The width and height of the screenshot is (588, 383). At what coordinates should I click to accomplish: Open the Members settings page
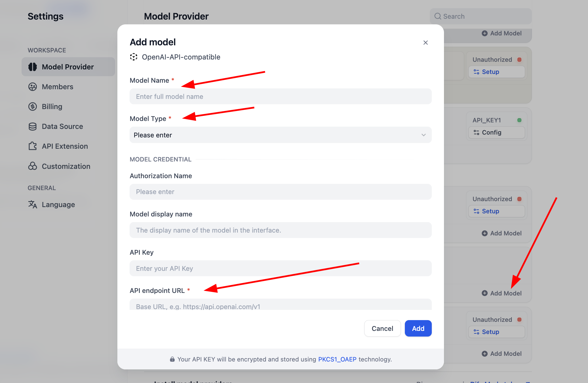(x=58, y=87)
